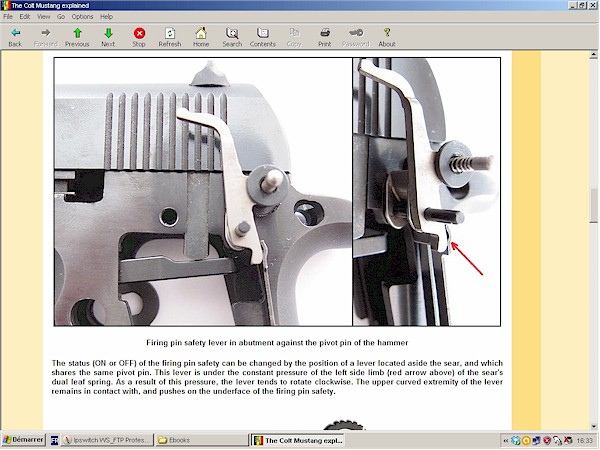This screenshot has height=450, width=600.
Task: Click the right close-up photo of the lever
Action: (426, 192)
